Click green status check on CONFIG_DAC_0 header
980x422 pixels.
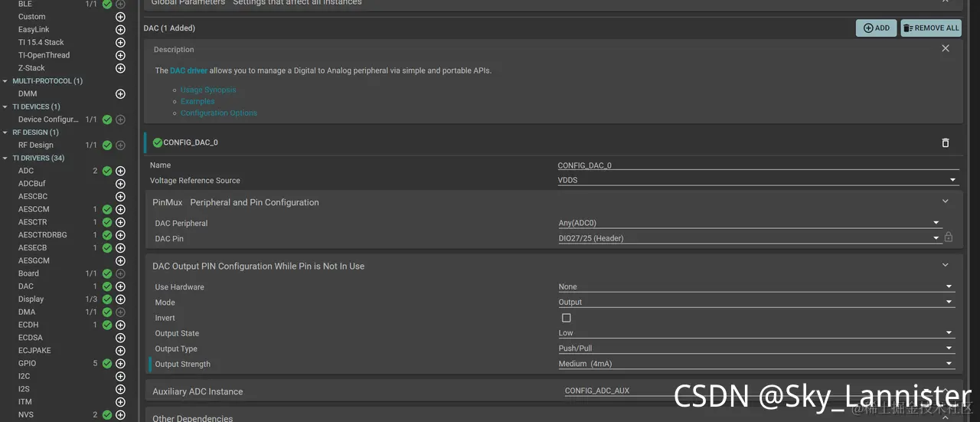157,142
